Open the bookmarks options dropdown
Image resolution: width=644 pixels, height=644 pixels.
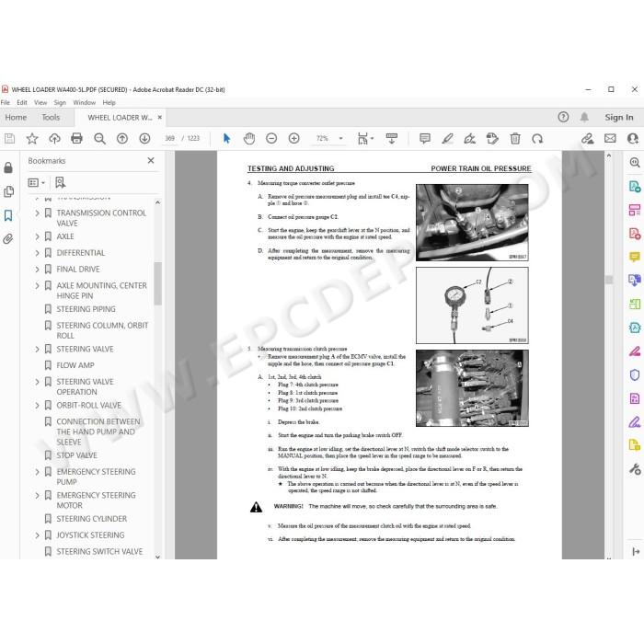pyautogui.click(x=36, y=182)
